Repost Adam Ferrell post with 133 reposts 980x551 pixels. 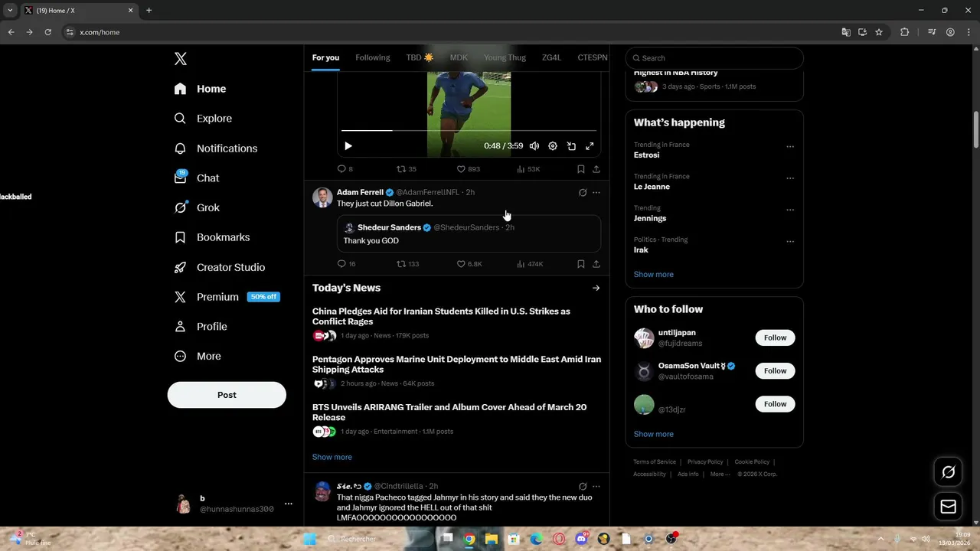[408, 264]
